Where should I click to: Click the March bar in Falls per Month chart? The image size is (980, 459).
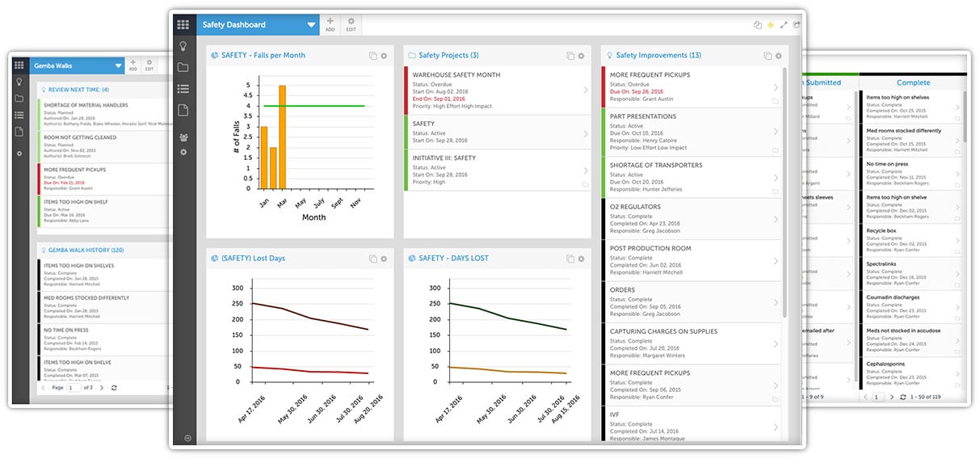[x=282, y=136]
